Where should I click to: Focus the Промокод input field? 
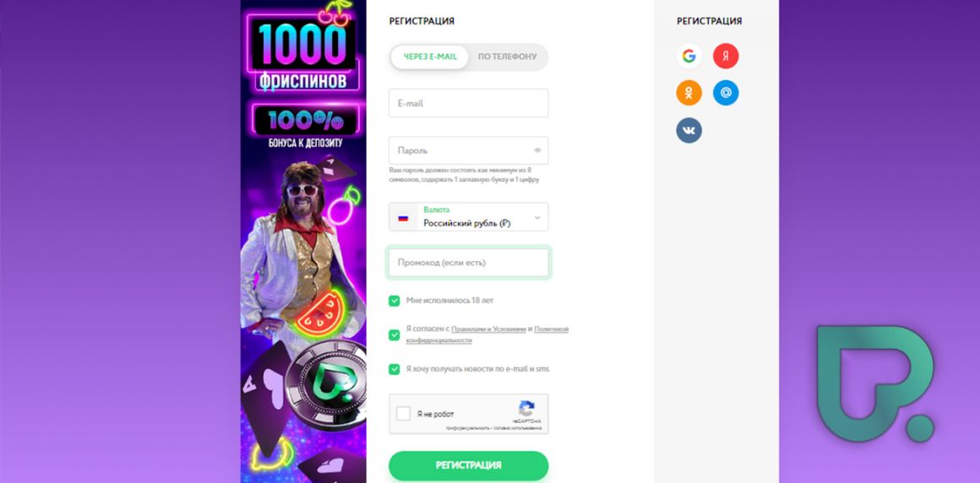469,263
